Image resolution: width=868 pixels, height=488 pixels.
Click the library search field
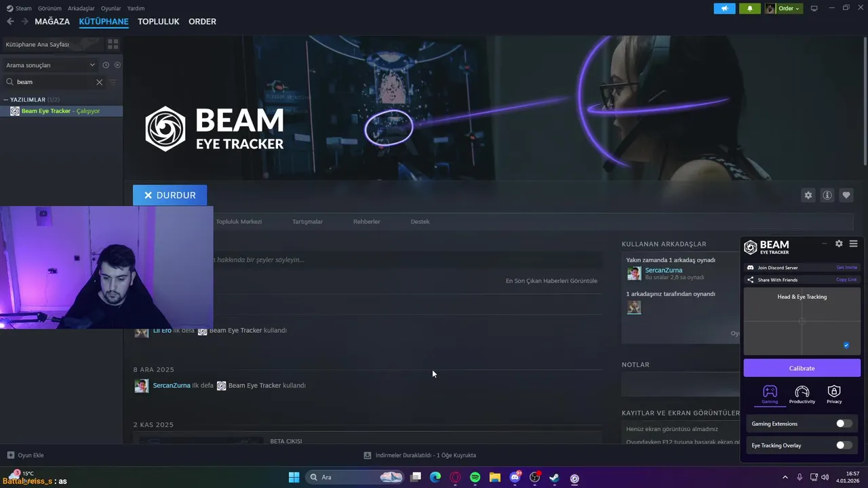pos(54,82)
